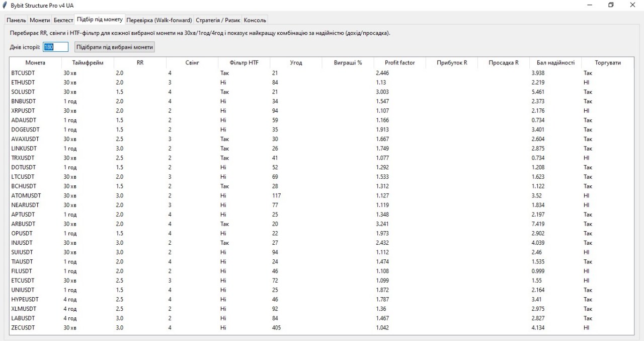Click the RR column header
The image size is (644, 341).
pyautogui.click(x=140, y=63)
